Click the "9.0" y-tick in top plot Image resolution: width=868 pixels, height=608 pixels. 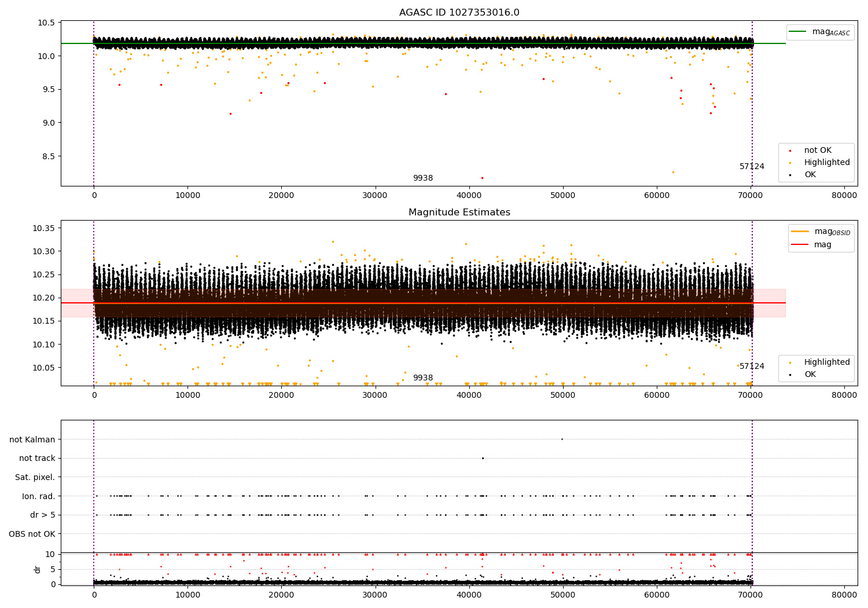click(x=49, y=123)
